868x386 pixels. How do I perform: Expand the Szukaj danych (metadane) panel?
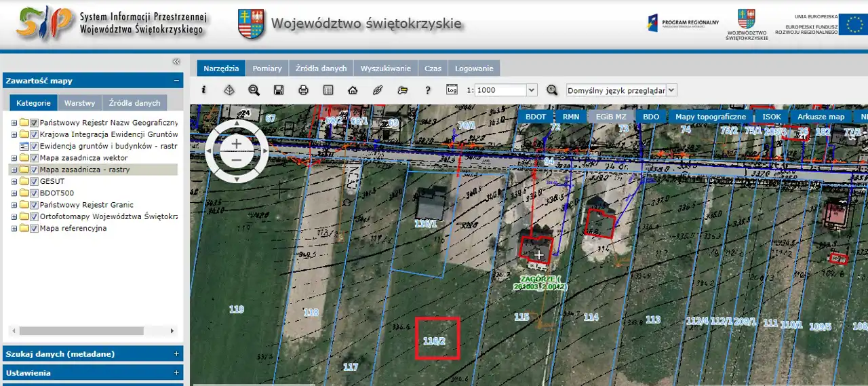176,354
